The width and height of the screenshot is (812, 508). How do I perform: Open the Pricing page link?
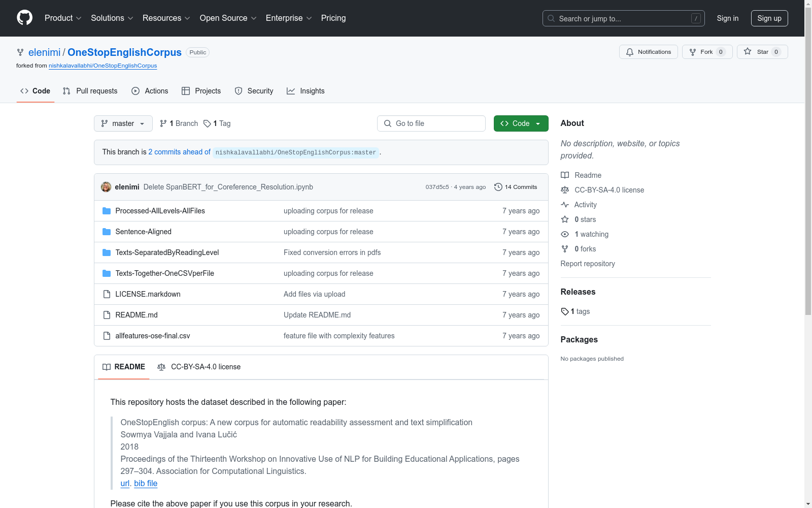[333, 18]
